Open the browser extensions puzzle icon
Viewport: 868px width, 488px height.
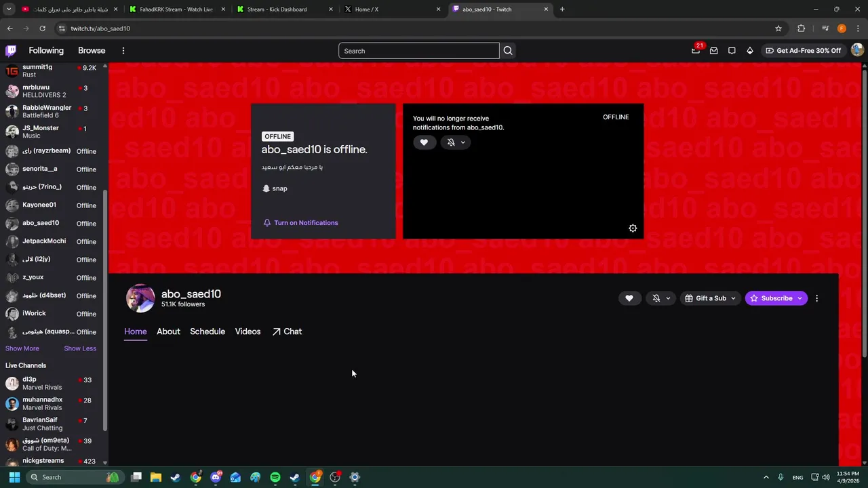(801, 28)
